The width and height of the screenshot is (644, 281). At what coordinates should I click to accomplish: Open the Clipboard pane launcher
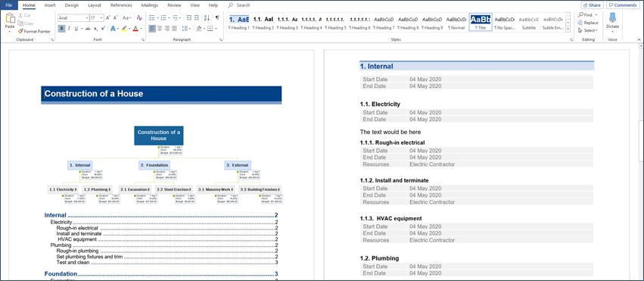[x=52, y=40]
